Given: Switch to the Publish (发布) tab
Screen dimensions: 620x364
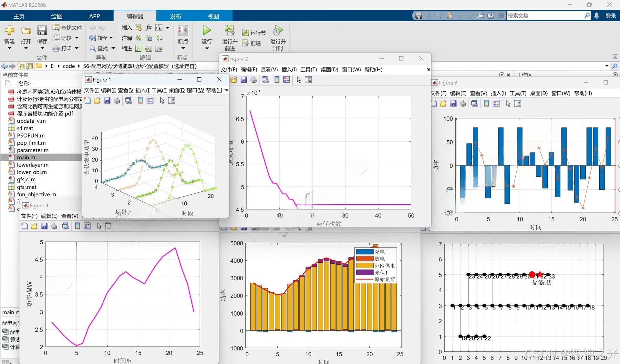Looking at the screenshot, I should (175, 16).
